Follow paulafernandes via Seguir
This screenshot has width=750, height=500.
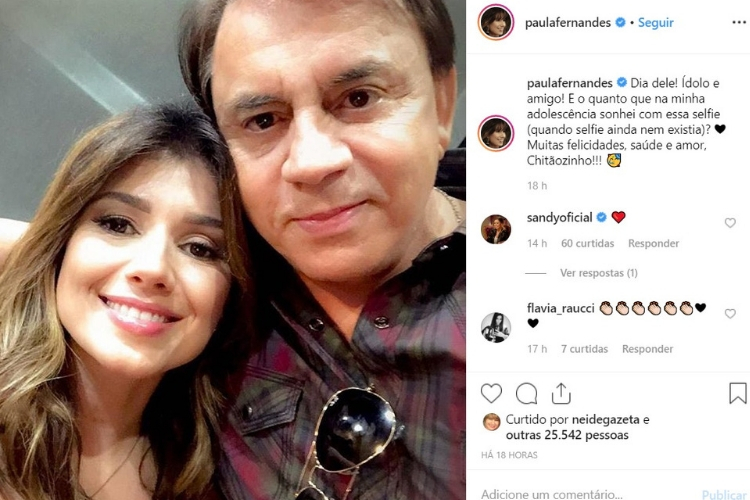click(x=656, y=23)
